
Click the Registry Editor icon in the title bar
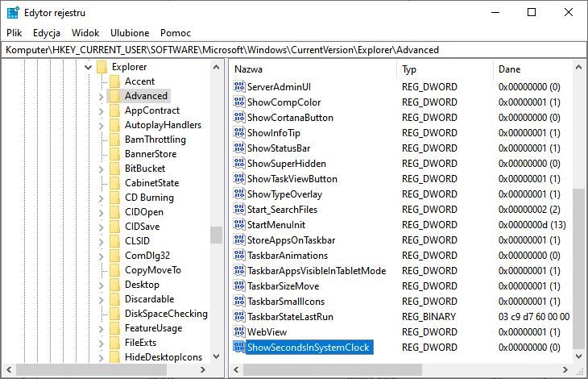point(13,13)
